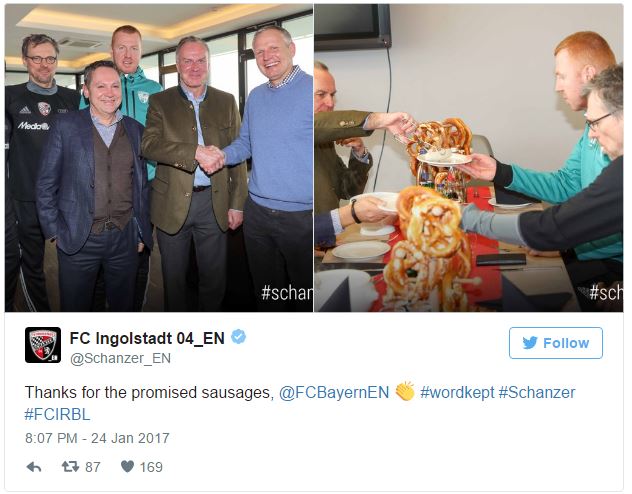
Task: Click the Twitter bird icon in Follow
Action: click(530, 343)
